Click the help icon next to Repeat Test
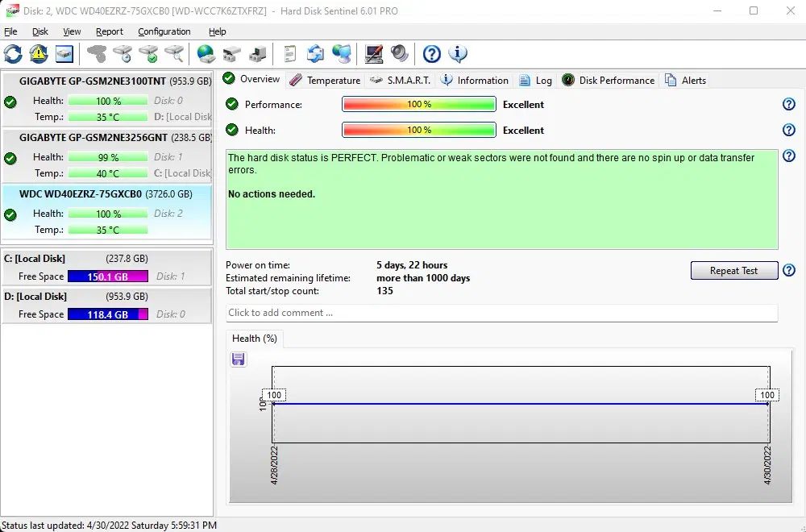This screenshot has width=806, height=532. point(788,270)
